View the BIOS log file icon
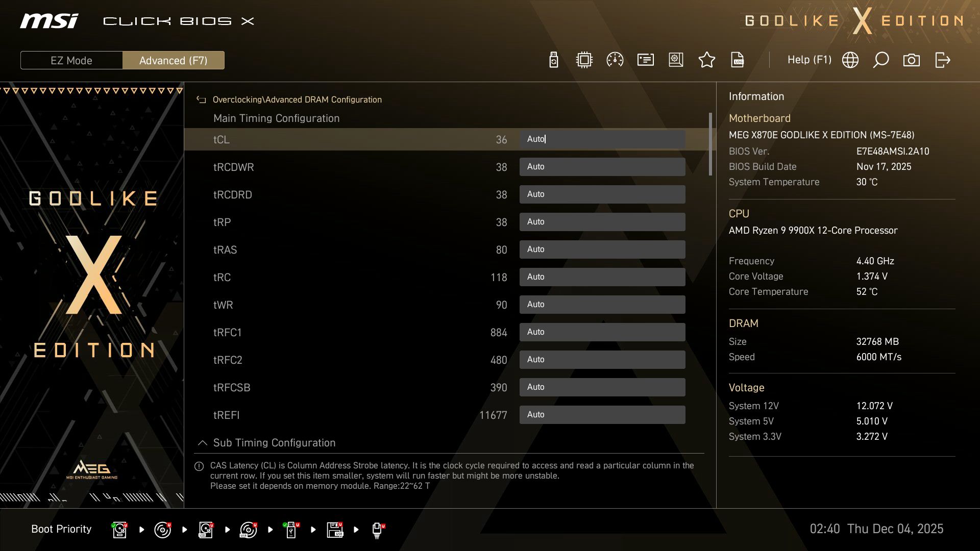The image size is (980, 551). coord(737,60)
